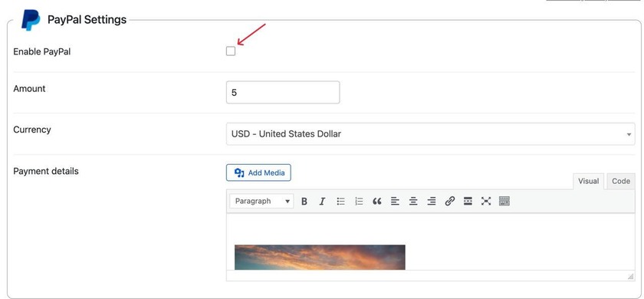Screen dimensions: 644x299
Task: Toggle bold formatting
Action: tap(304, 201)
